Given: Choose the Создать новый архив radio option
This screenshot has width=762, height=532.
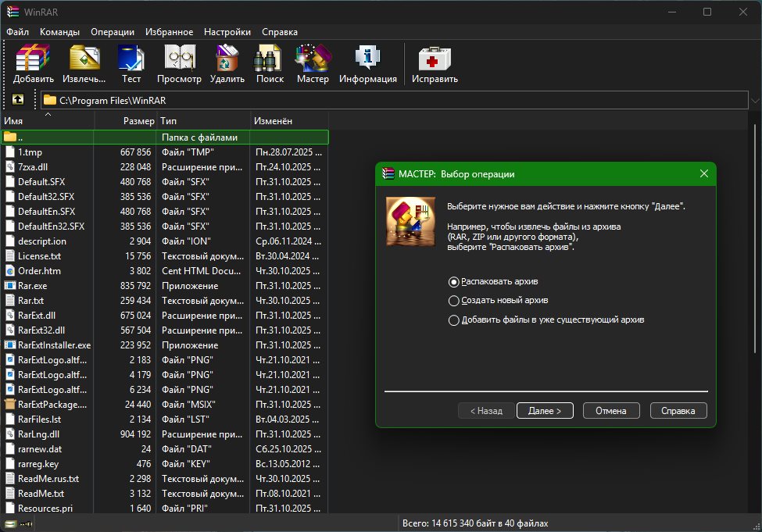Looking at the screenshot, I should [x=454, y=301].
